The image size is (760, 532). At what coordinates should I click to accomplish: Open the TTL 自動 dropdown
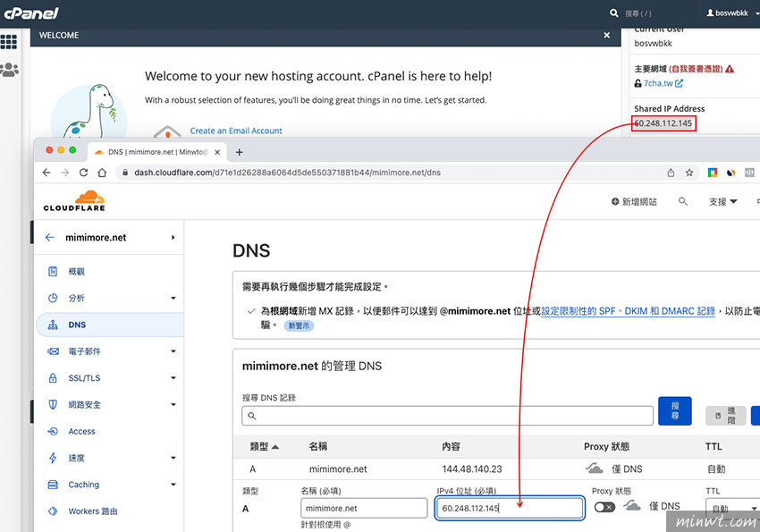click(733, 509)
